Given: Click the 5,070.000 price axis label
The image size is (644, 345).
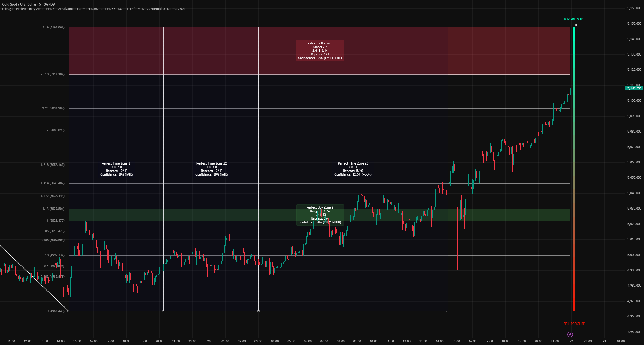Looking at the screenshot, I should click(x=634, y=147).
